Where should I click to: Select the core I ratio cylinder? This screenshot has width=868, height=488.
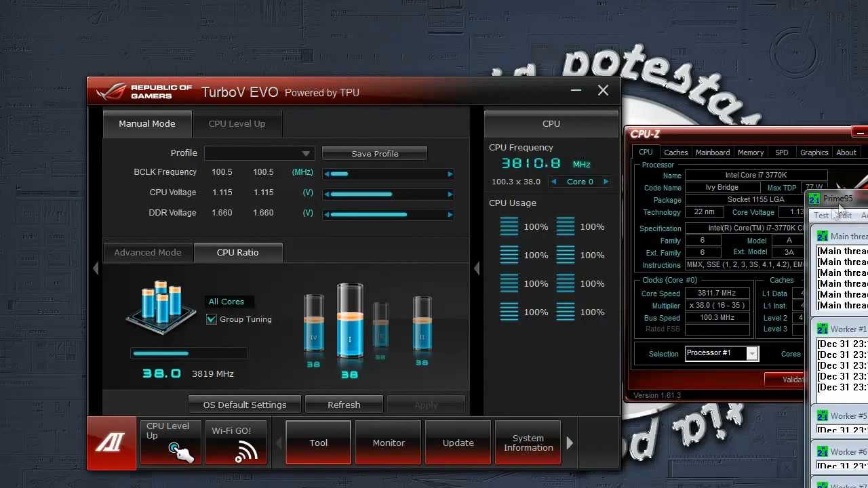[x=350, y=322]
